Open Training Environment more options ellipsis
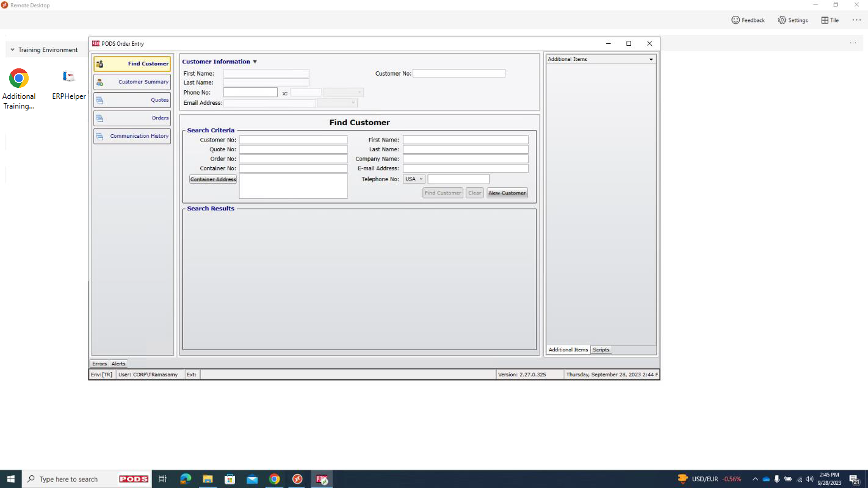The width and height of the screenshot is (868, 488). pyautogui.click(x=853, y=43)
